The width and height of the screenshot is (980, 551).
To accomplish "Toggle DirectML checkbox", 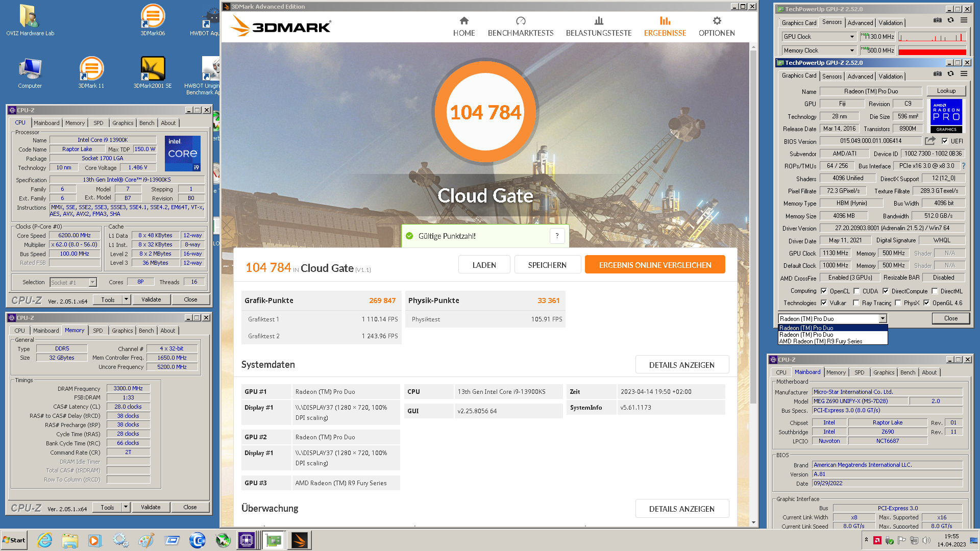I will (x=934, y=291).
